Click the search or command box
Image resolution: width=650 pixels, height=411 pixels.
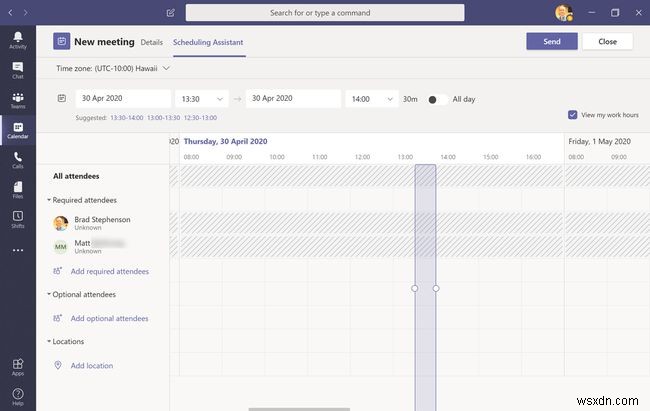(325, 13)
